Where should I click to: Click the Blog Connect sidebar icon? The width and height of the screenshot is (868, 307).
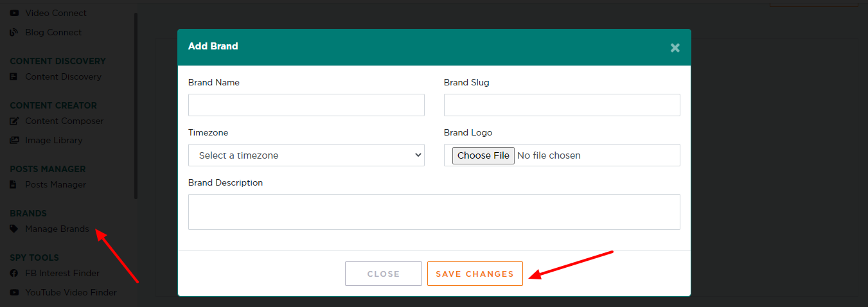[x=14, y=32]
